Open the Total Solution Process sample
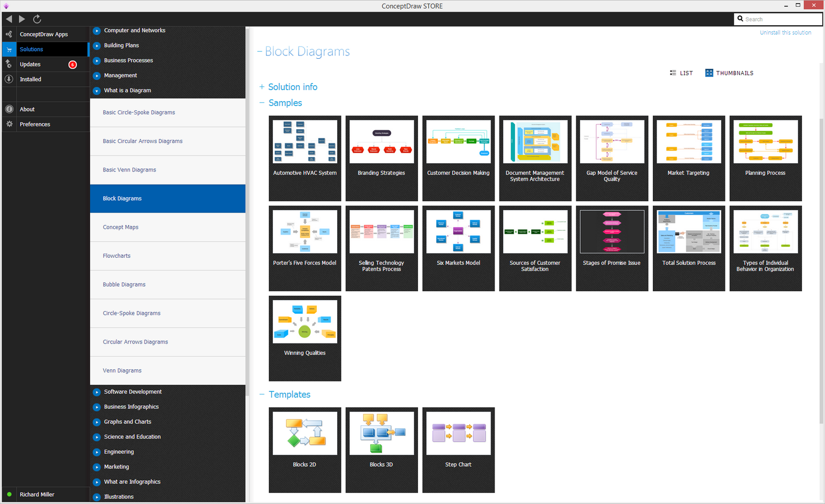This screenshot has width=825, height=504. [x=689, y=248]
